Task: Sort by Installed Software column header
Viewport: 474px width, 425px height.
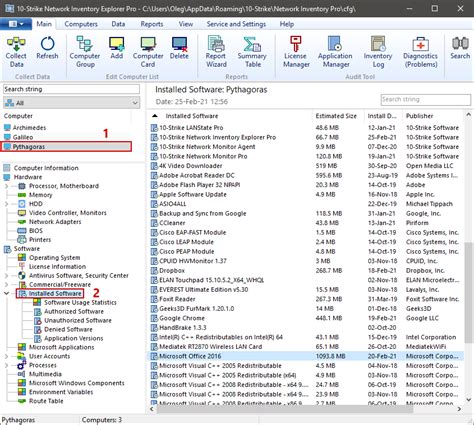Action: (x=229, y=116)
